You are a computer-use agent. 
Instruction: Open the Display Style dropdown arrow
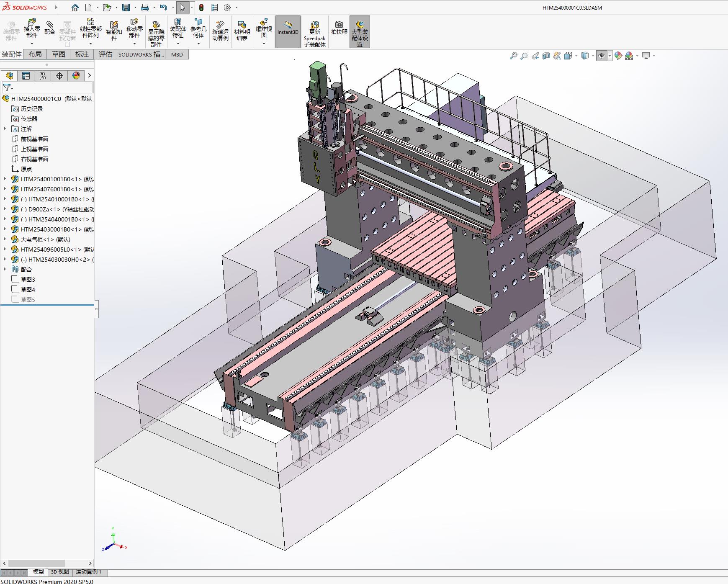(x=593, y=56)
